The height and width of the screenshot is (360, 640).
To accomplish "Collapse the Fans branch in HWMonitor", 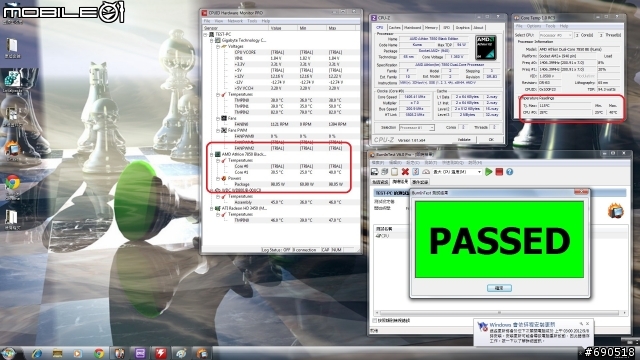I will tap(218, 118).
